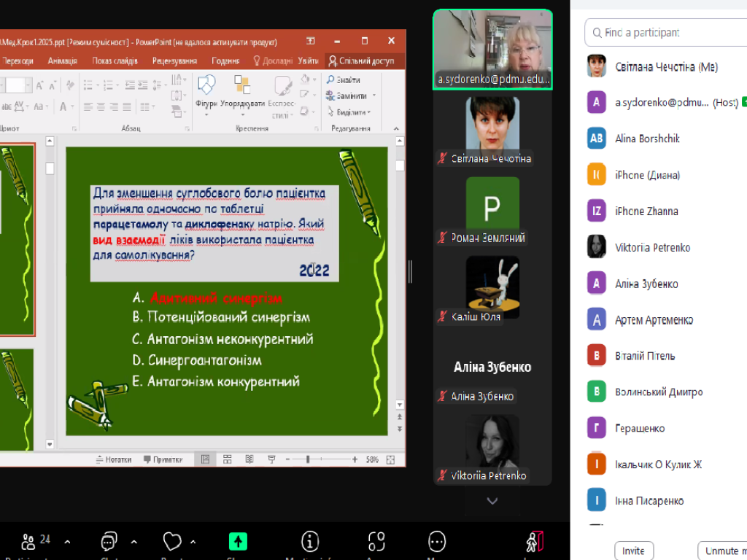Toggle align text left

(88, 106)
